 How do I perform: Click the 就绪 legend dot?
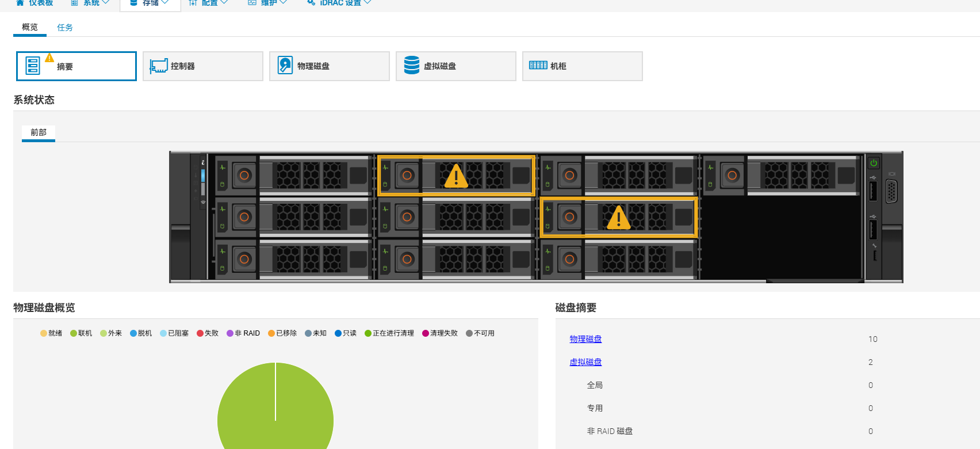tap(44, 333)
